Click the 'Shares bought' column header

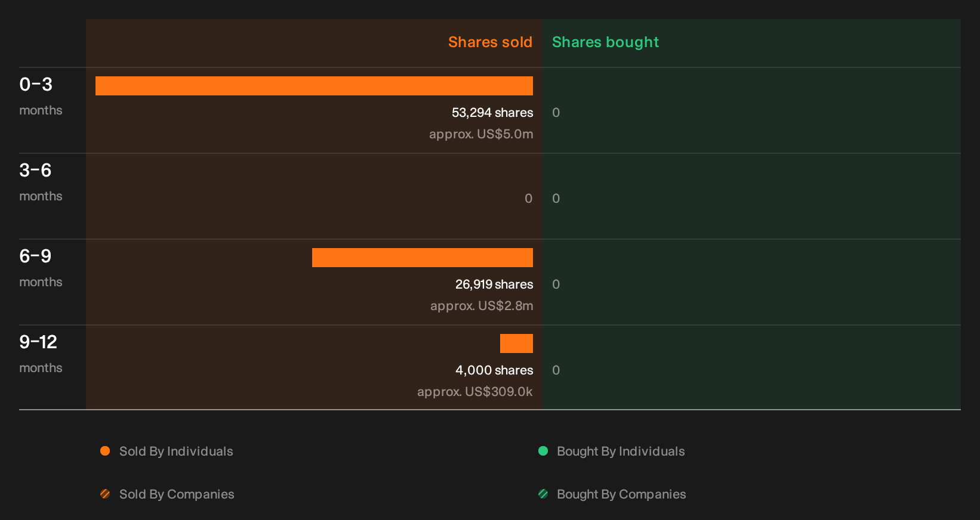(605, 42)
